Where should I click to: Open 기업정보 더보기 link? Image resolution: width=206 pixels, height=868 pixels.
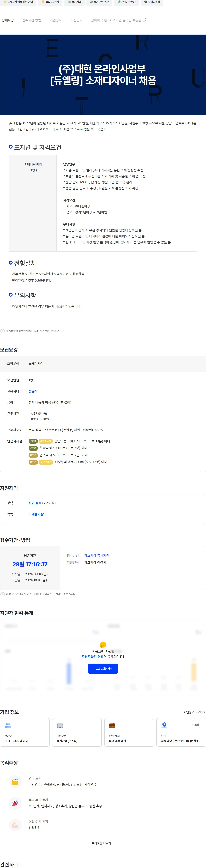[194, 712]
